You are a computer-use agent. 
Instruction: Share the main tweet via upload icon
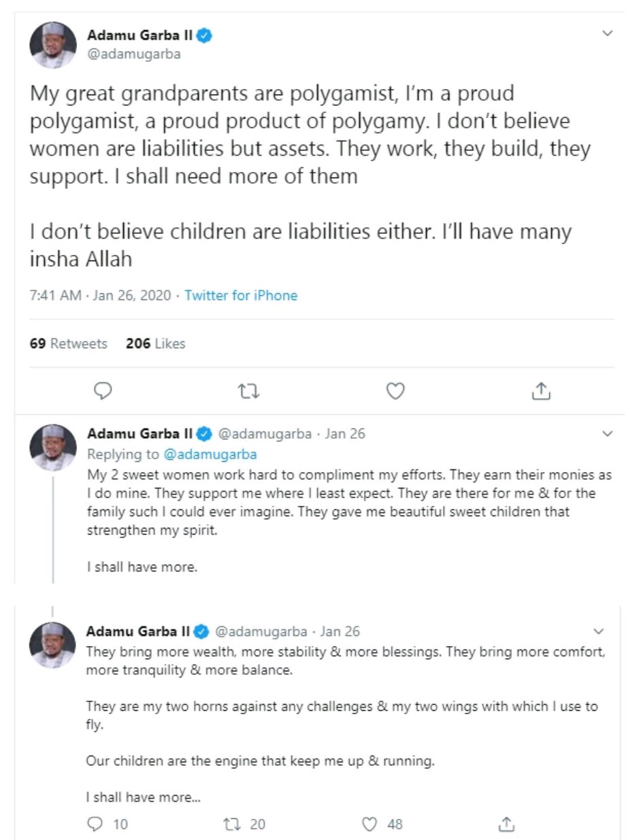[540, 390]
